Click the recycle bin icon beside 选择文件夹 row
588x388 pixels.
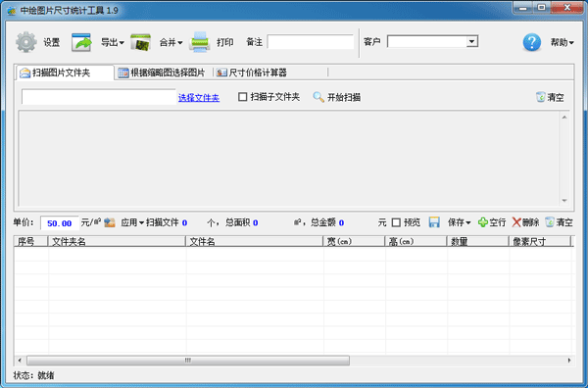coord(540,97)
